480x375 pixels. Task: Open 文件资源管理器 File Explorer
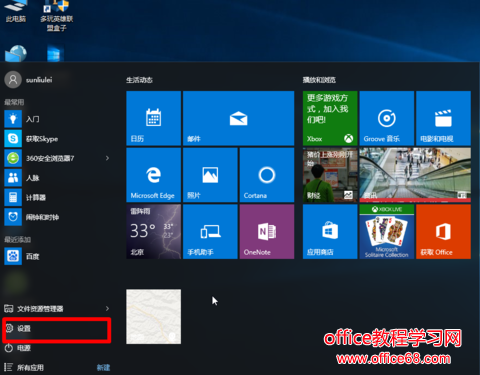point(57,309)
